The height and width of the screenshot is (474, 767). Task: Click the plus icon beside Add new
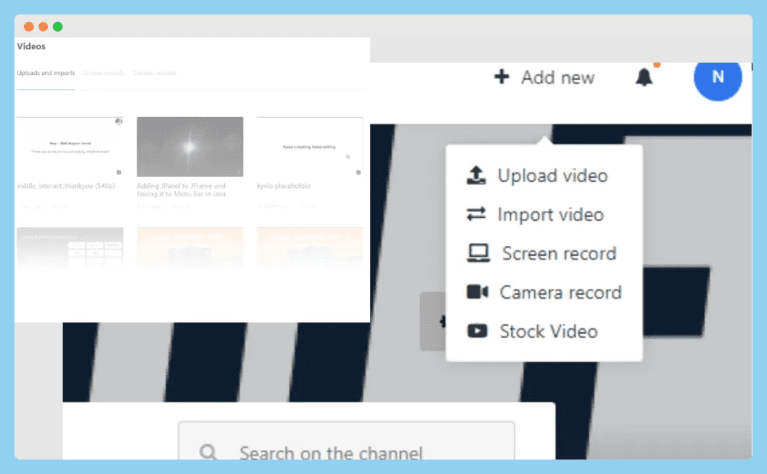pyautogui.click(x=501, y=77)
